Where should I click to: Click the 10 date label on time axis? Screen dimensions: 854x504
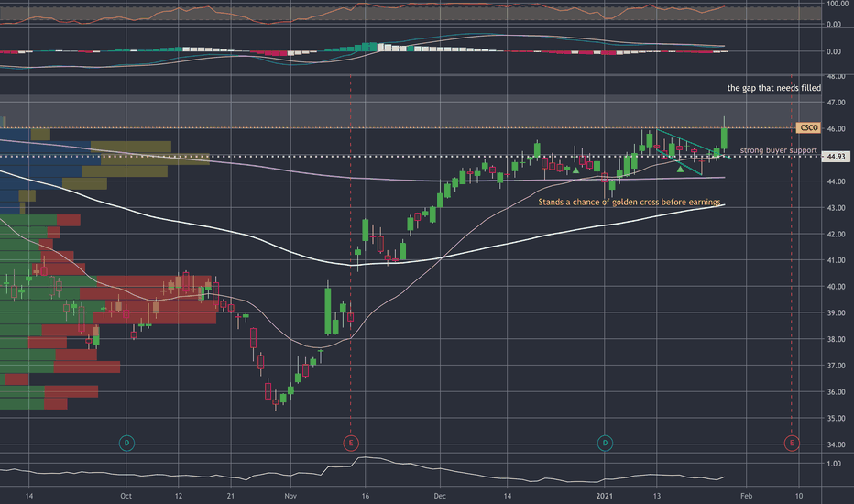(x=798, y=496)
